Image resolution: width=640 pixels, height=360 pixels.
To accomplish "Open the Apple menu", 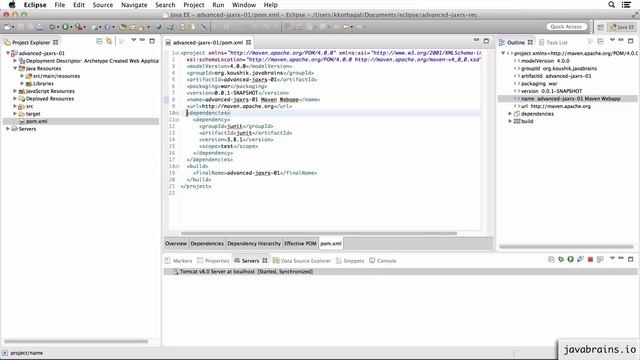I will (12, 5).
